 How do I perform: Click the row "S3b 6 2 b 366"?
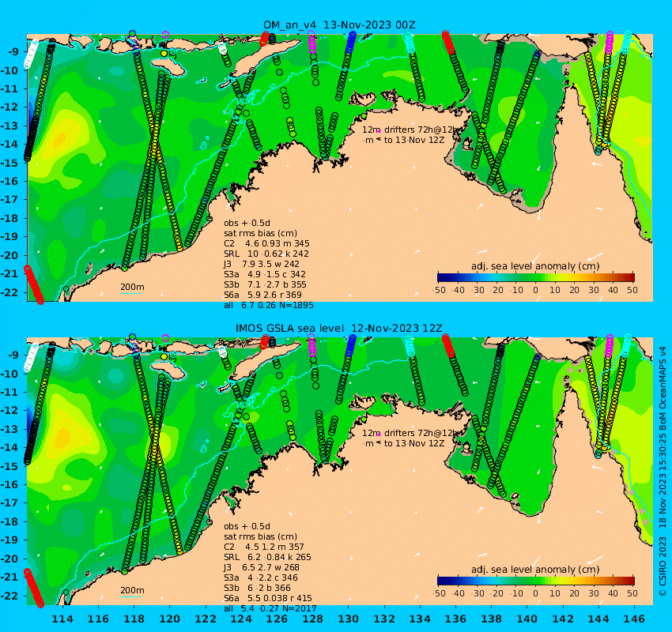click(x=257, y=589)
